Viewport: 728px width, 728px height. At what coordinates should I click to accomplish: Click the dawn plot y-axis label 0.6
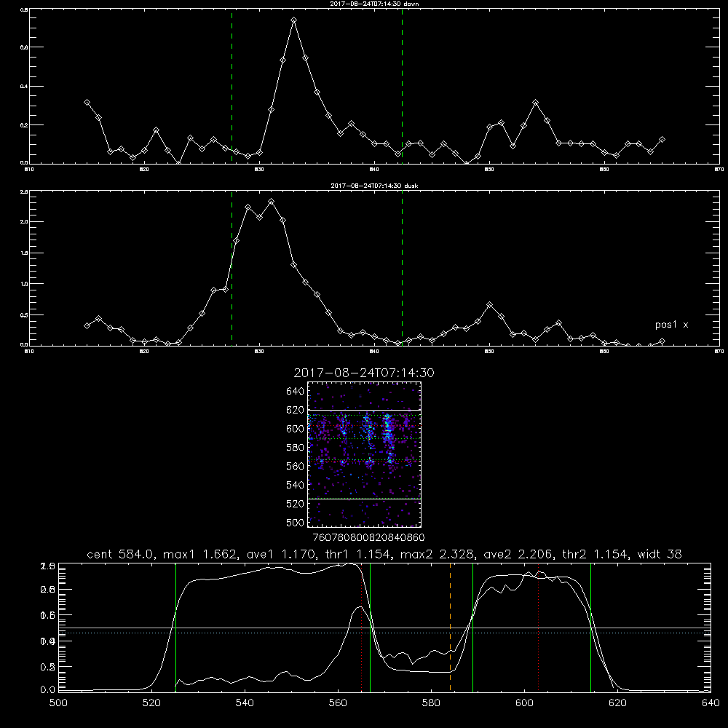pyautogui.click(x=25, y=47)
